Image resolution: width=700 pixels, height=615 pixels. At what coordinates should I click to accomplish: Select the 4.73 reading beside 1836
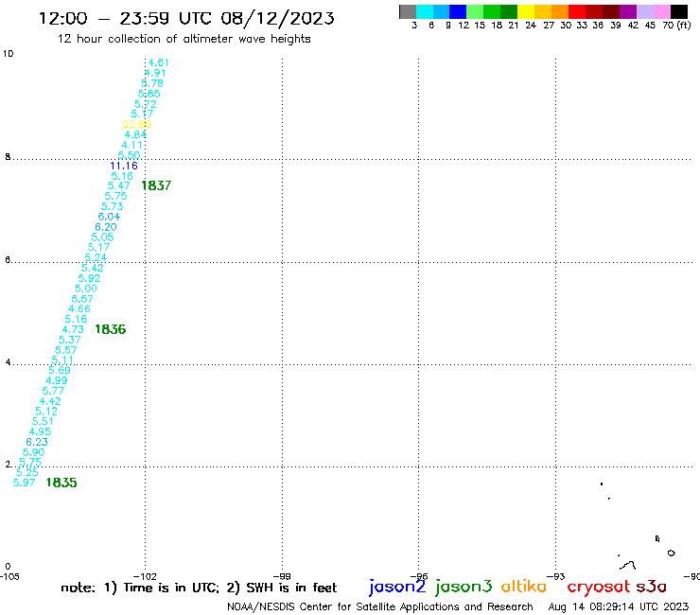73,329
